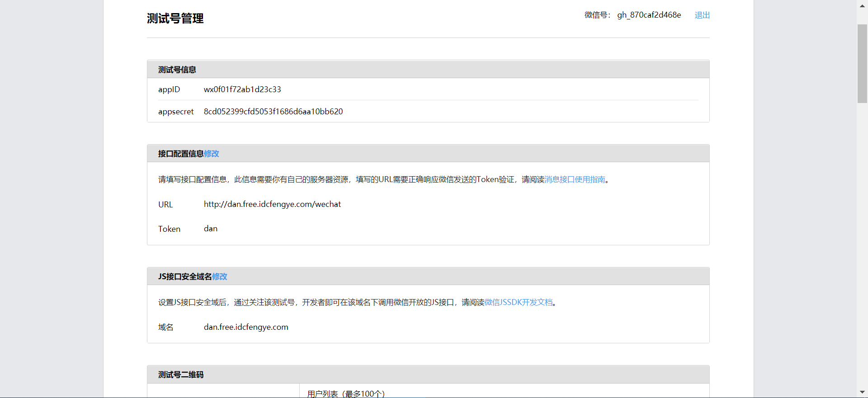868x398 pixels.
Task: Click the URL http://dan.free.idcfengye.com/wechat
Action: click(x=272, y=204)
